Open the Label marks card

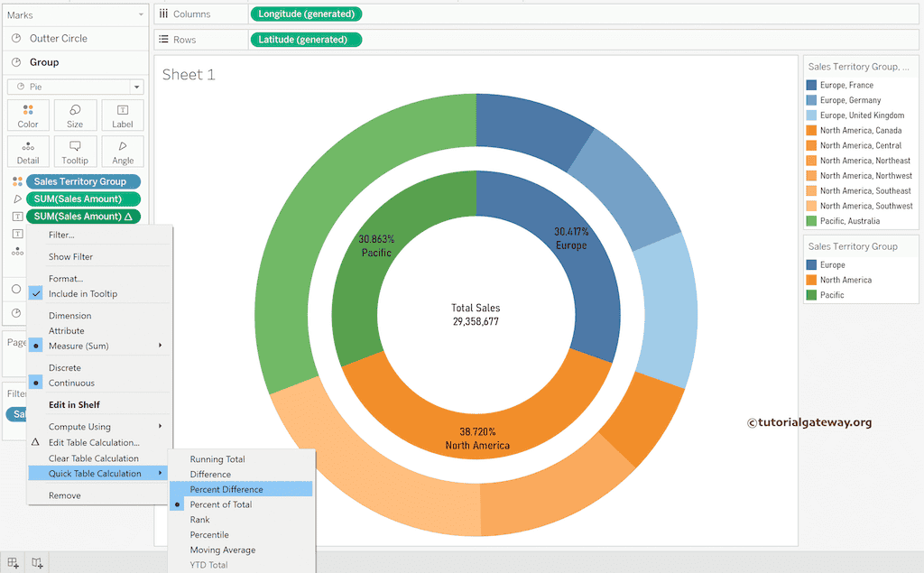point(123,116)
